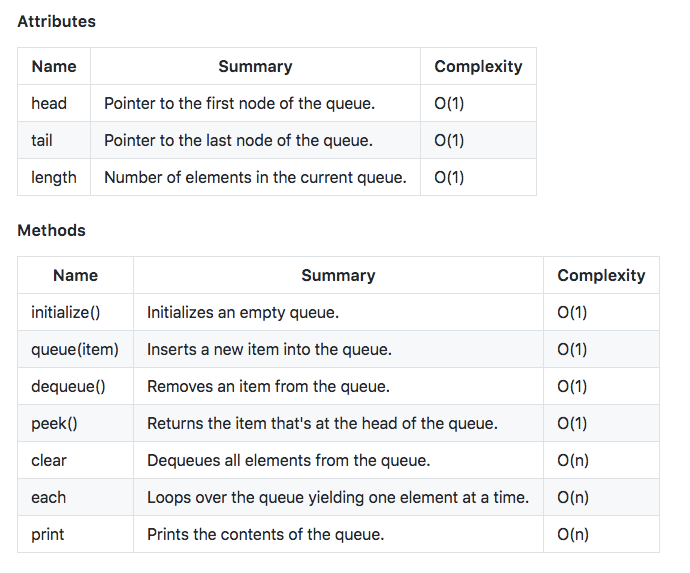Viewport: 690px width, 573px height.
Task: Click the O(1) complexity in the length row
Action: (x=449, y=177)
